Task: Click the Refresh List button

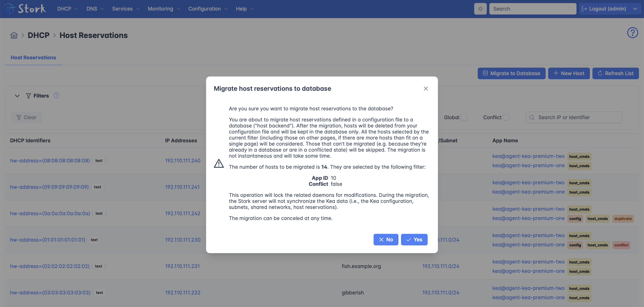Action: coord(615,73)
